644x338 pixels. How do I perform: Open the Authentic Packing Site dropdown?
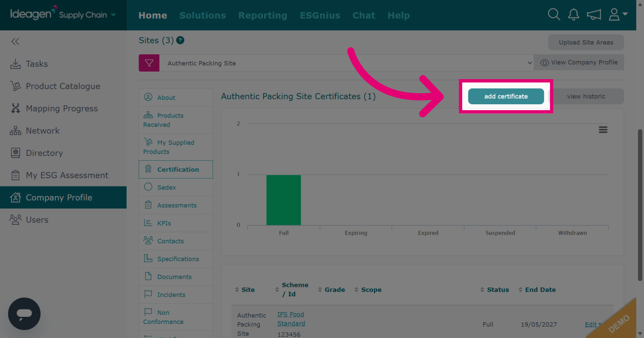[x=346, y=63]
